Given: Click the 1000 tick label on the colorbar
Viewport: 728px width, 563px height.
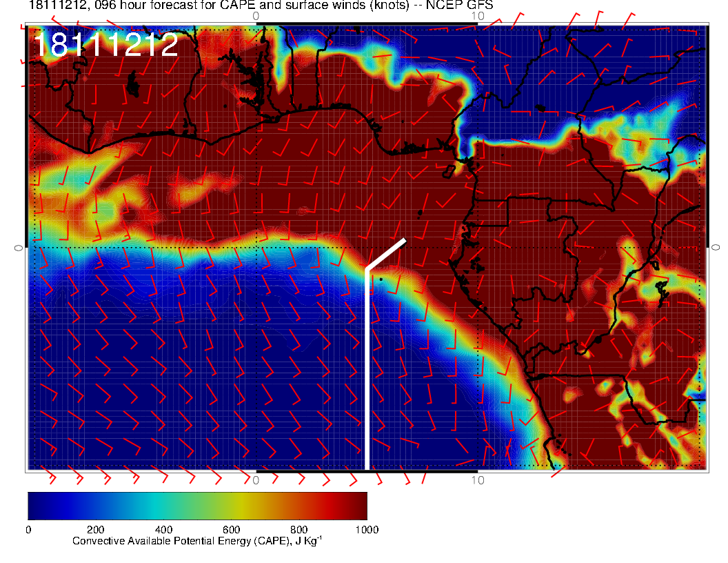Looking at the screenshot, I should 367,530.
